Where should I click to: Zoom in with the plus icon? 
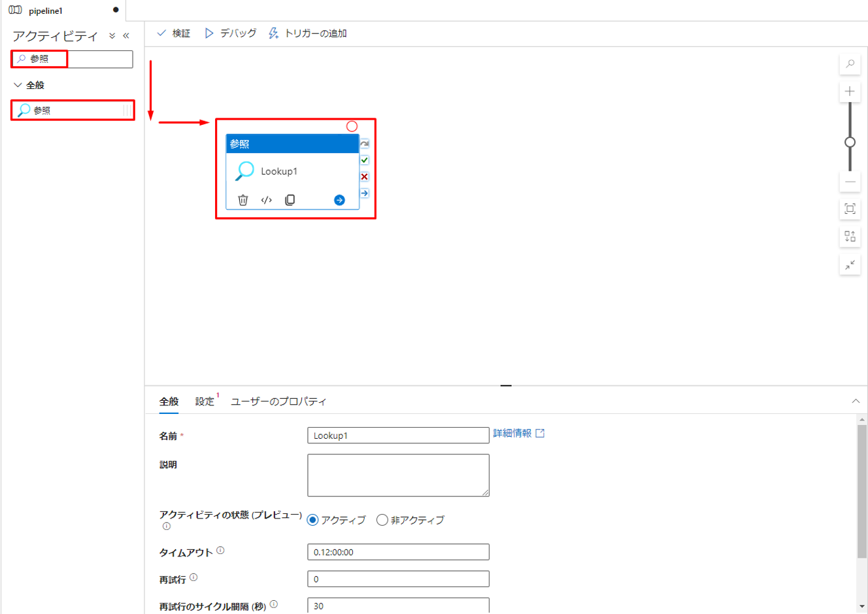pyautogui.click(x=850, y=92)
